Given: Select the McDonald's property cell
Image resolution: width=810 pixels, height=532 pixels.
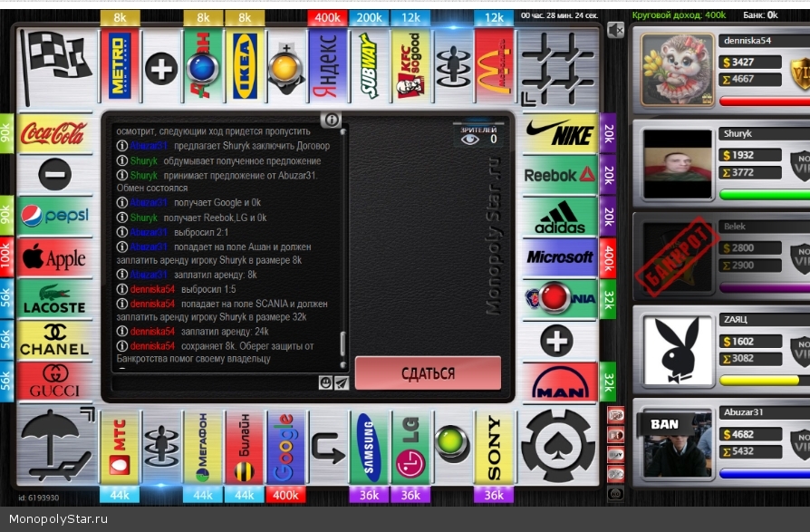Looking at the screenshot, I should tap(494, 65).
